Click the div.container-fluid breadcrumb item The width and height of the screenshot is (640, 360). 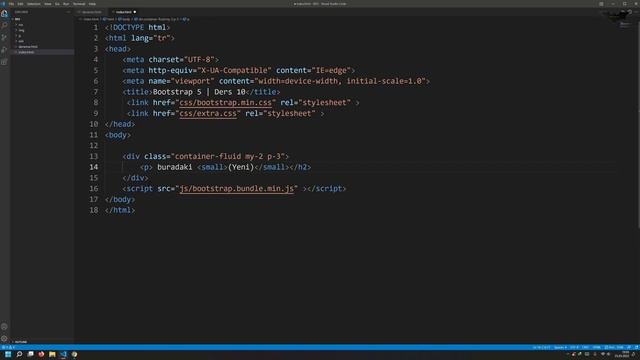tap(157, 19)
